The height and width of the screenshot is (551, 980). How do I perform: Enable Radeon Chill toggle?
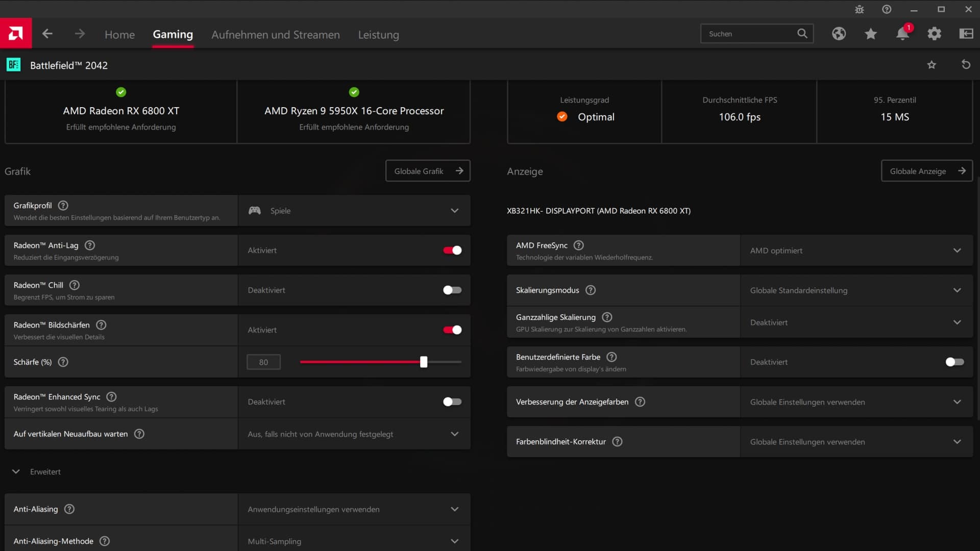(452, 290)
